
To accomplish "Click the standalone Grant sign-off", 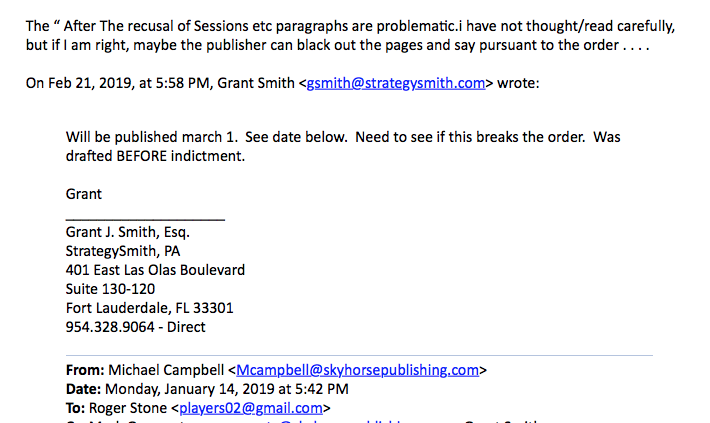I will 84,193.
